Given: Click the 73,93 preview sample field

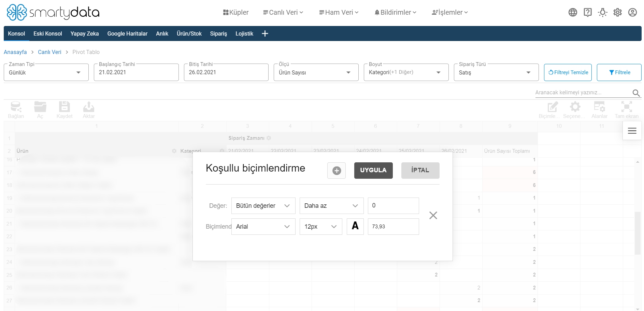Looking at the screenshot, I should (x=393, y=227).
